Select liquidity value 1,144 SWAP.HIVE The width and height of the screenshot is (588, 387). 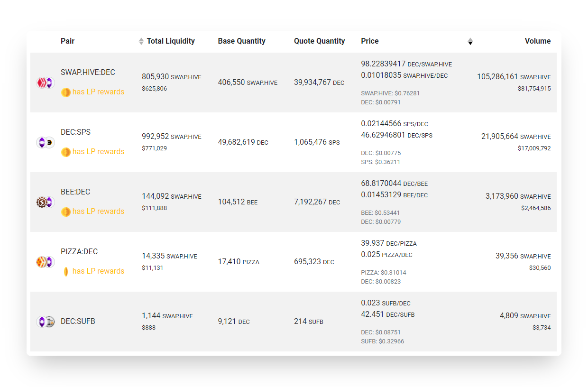pos(167,315)
